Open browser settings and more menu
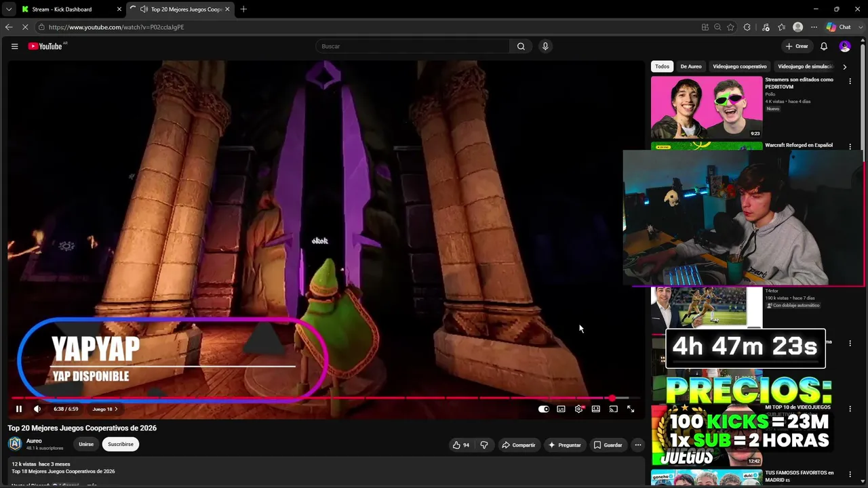The height and width of the screenshot is (488, 868). [x=814, y=27]
